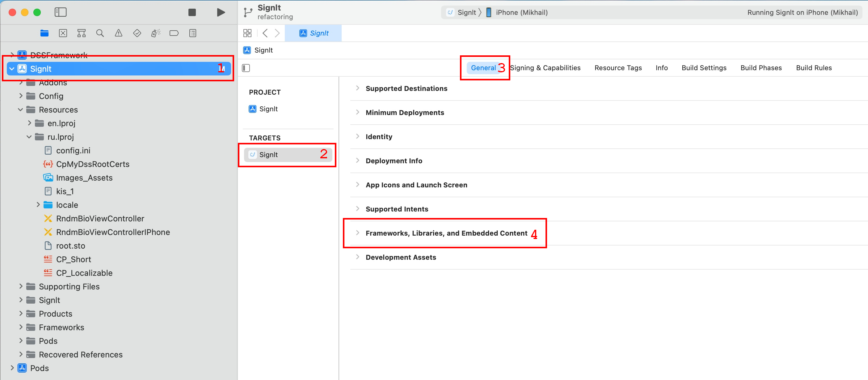Collapse the ru.lproj folder

coord(29,137)
